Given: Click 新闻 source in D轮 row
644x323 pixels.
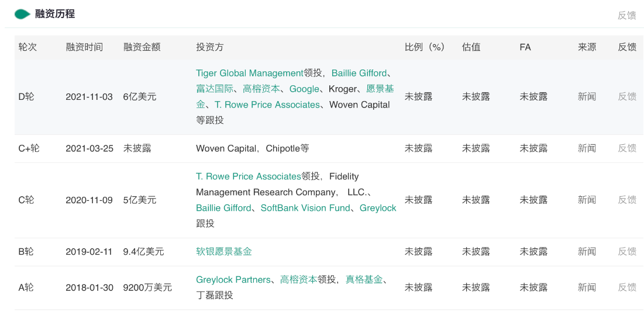Looking at the screenshot, I should [x=587, y=96].
